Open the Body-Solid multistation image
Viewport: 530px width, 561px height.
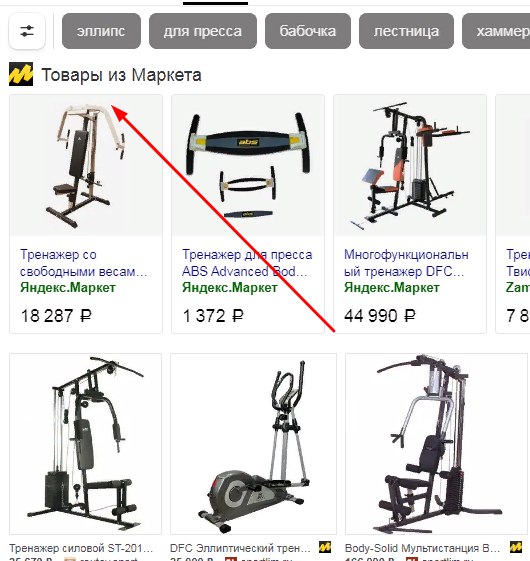click(x=437, y=444)
